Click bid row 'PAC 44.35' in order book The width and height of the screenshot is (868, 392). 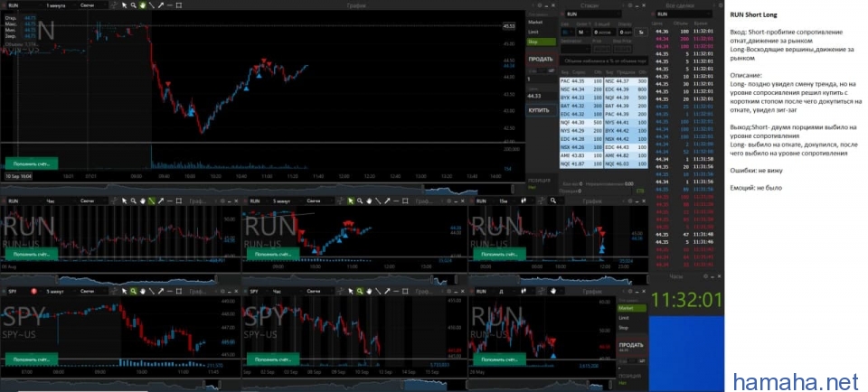[581, 81]
